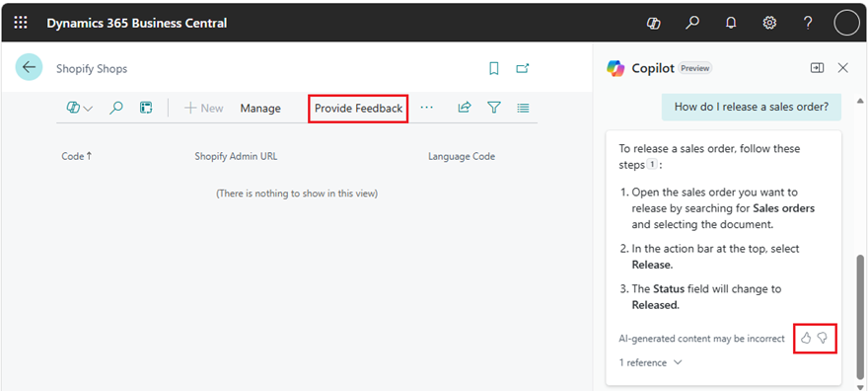Open the app launcher waffle menu

coord(21,23)
